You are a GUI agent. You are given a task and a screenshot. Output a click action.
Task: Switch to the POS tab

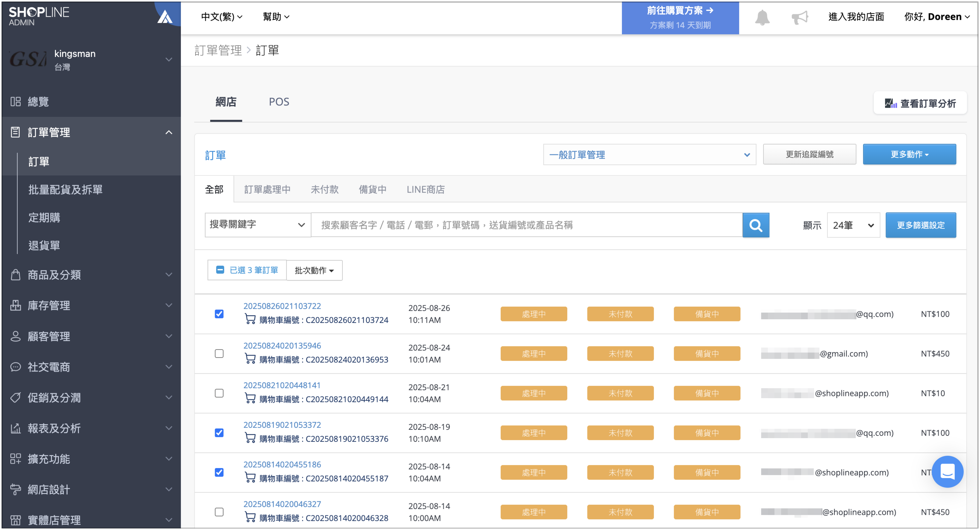pos(279,102)
